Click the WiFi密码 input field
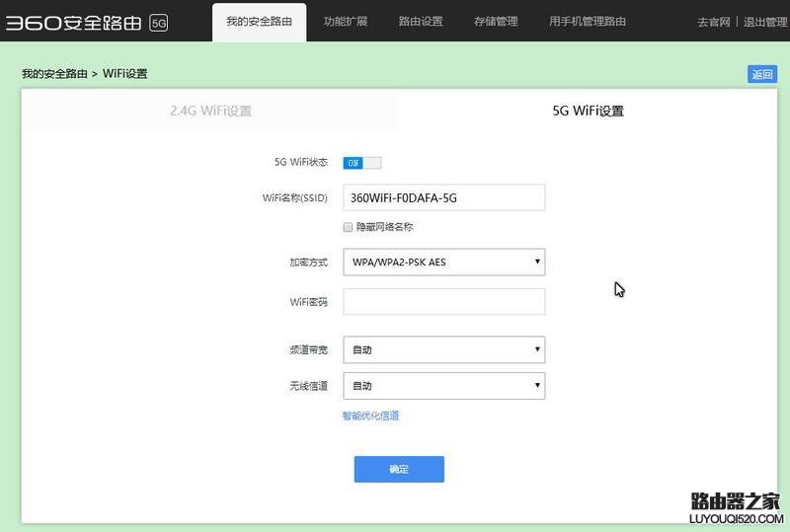This screenshot has height=532, width=790. pyautogui.click(x=443, y=302)
